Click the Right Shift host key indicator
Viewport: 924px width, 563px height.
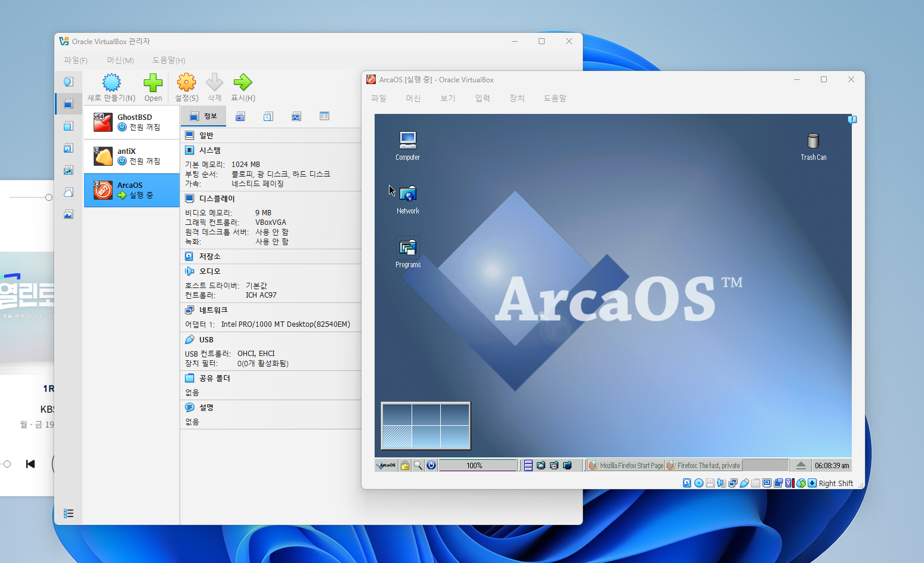[x=836, y=484]
